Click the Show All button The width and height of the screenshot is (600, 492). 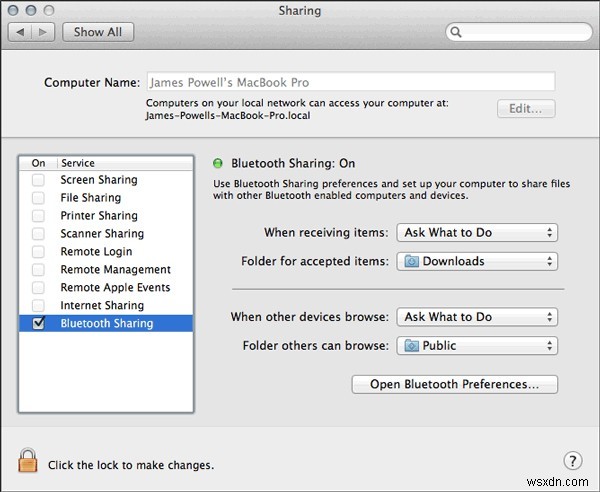click(98, 32)
